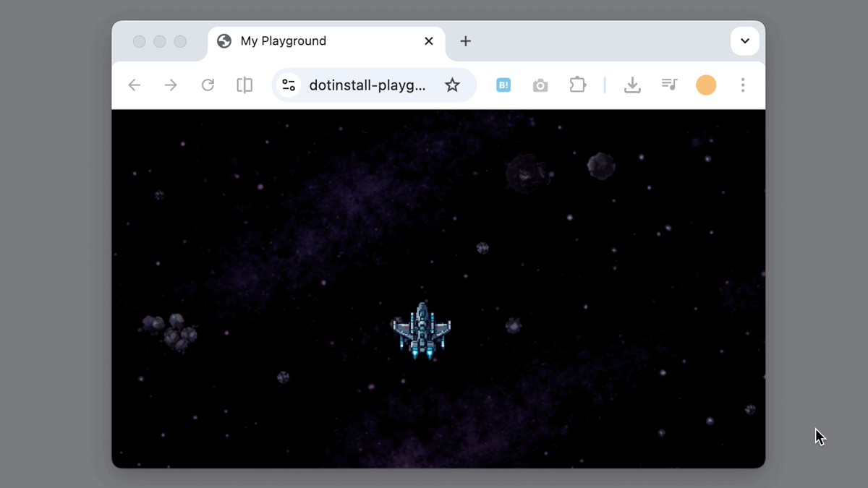Reload the current page
Viewport: 868px width, 488px height.
[208, 85]
